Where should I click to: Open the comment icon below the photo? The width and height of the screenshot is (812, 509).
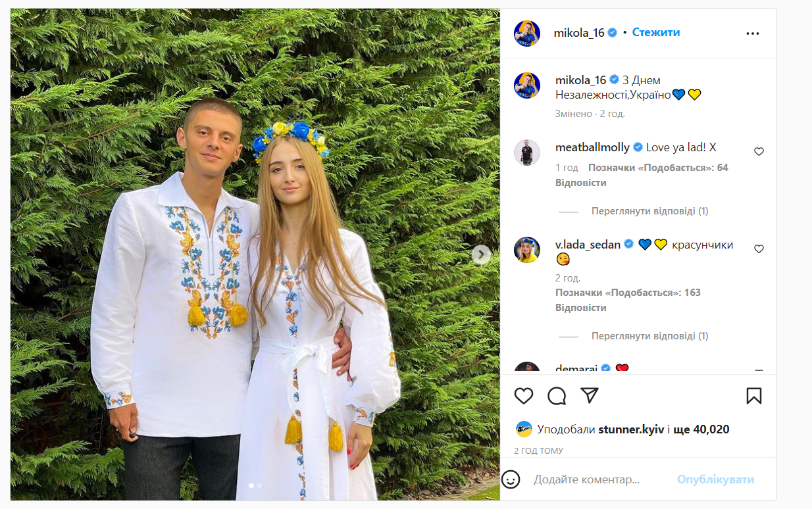coord(557,396)
